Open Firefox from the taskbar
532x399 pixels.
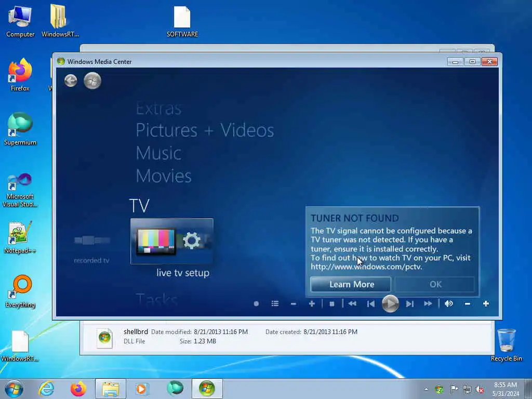(78, 389)
